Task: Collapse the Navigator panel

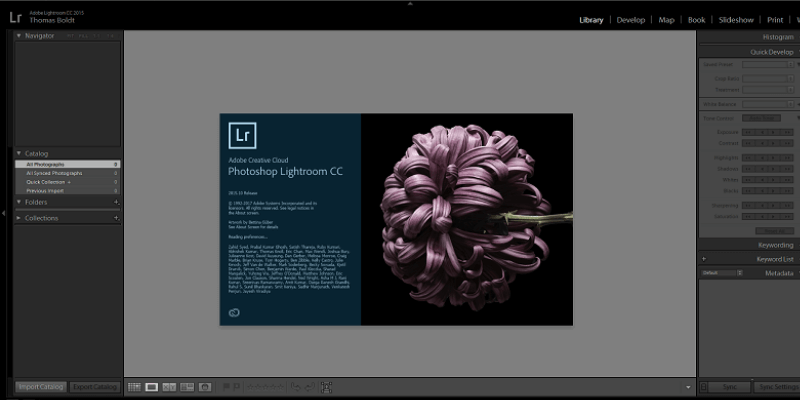Action: click(19, 36)
